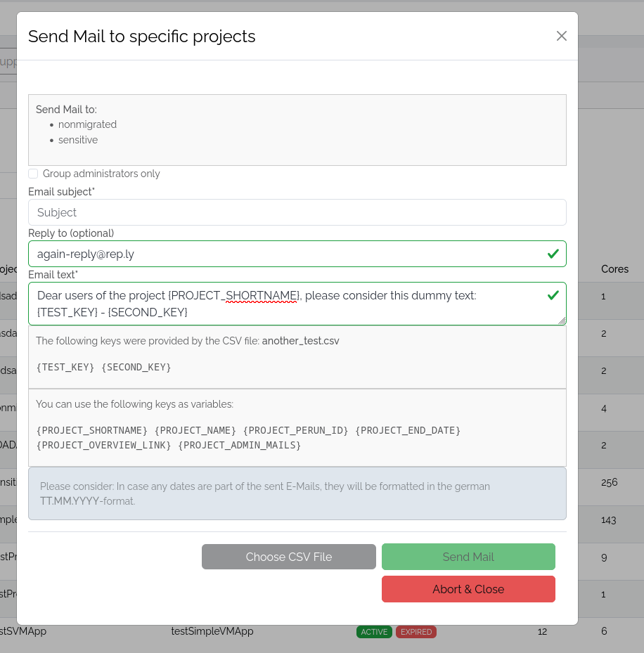644x653 pixels.
Task: Click the green checkmark in Email text box
Action: [x=553, y=295]
